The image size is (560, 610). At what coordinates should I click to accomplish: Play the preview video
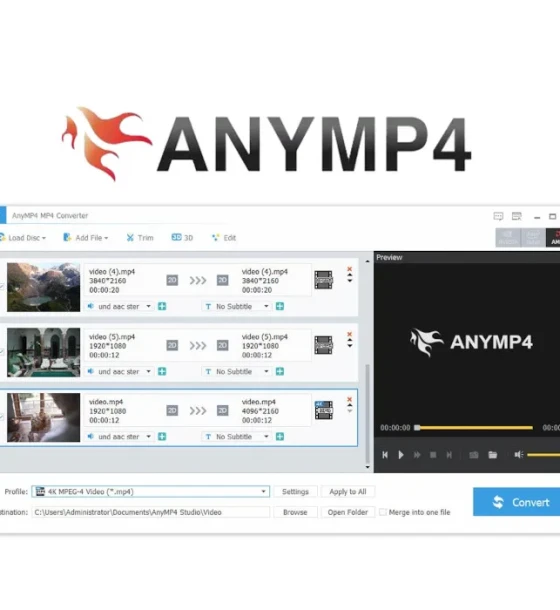[401, 455]
